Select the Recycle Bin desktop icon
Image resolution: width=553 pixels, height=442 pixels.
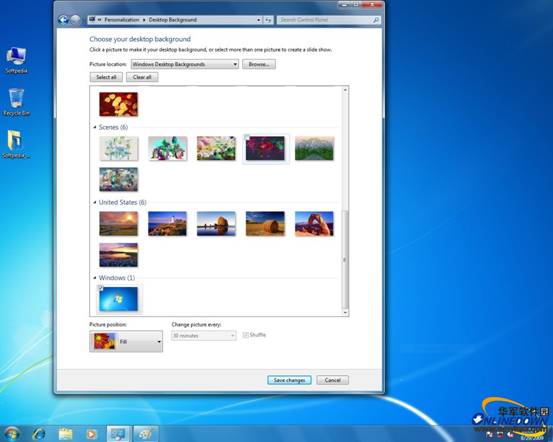[x=16, y=102]
